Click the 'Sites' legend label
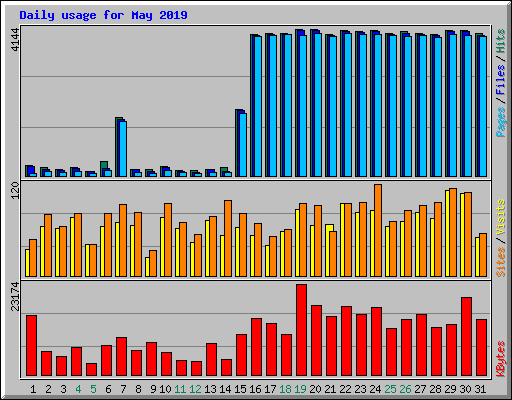The image size is (512, 400). tap(501, 262)
